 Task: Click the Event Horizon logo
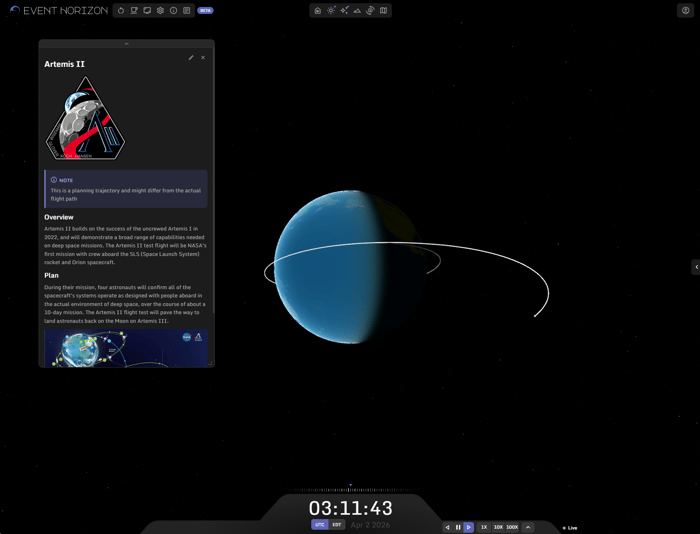click(59, 10)
